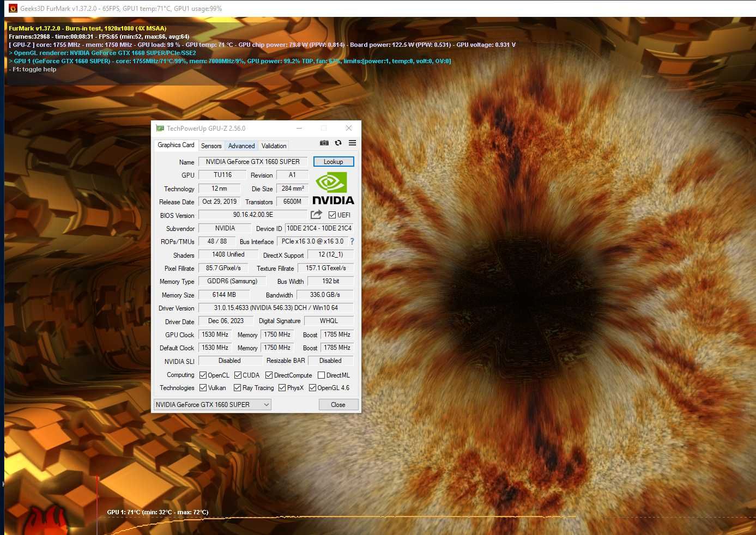
Task: Click the Revision A1 field
Action: click(292, 175)
